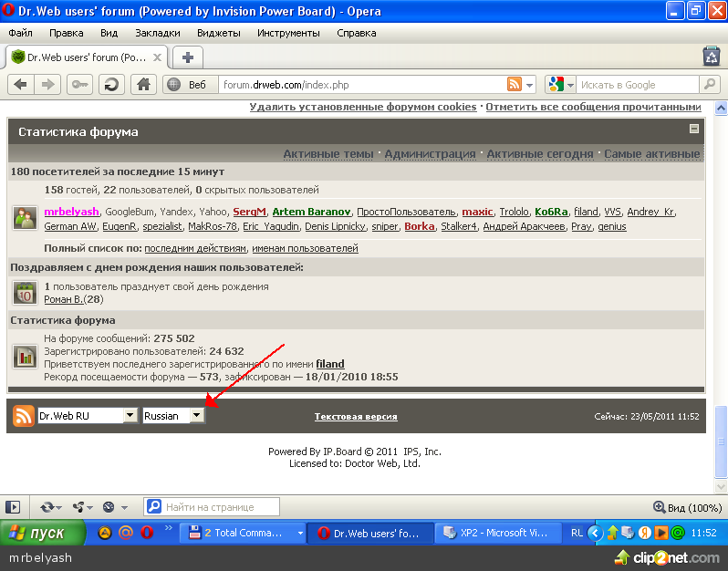Go to browser Home icon
Image resolution: width=728 pixels, height=571 pixels.
coord(142,85)
